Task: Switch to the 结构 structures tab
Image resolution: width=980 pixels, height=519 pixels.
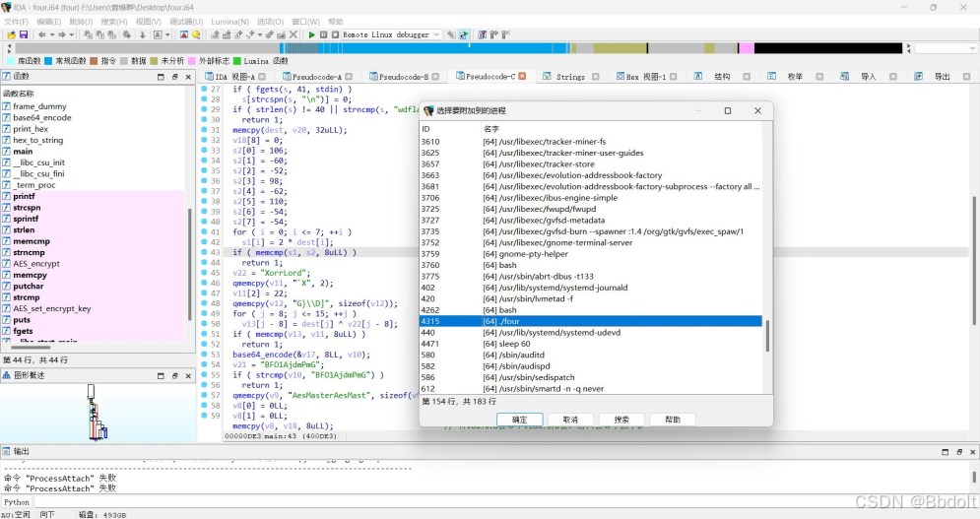Action: [722, 77]
